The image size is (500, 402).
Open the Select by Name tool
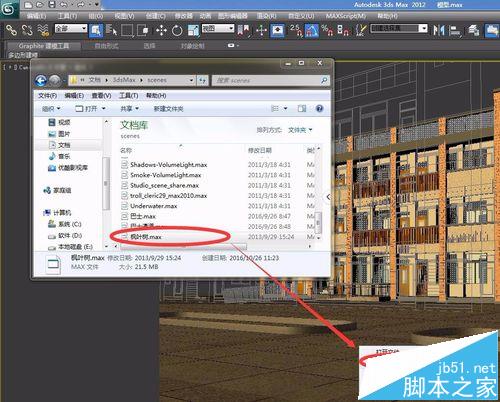[111, 30]
